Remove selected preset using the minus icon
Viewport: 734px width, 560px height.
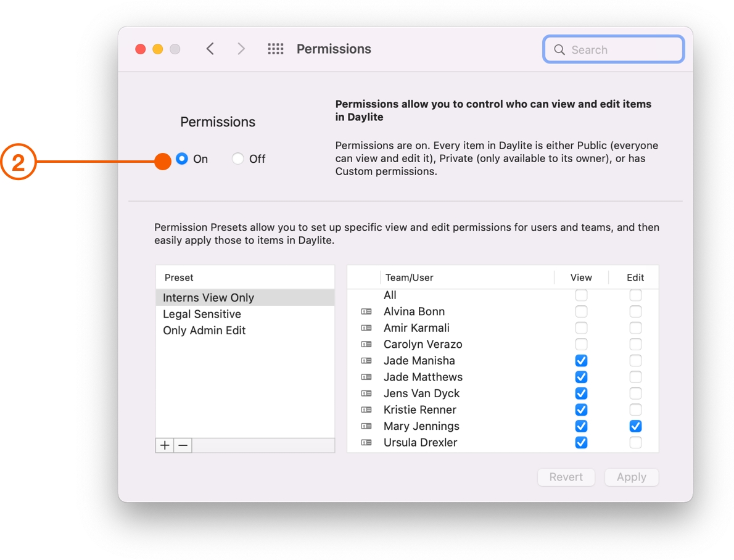182,445
